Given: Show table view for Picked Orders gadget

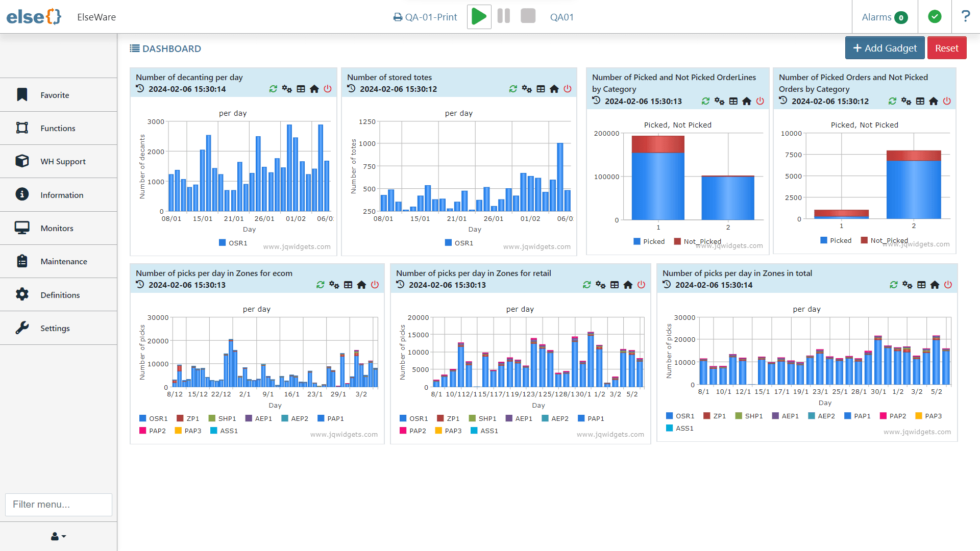Looking at the screenshot, I should click(x=920, y=101).
